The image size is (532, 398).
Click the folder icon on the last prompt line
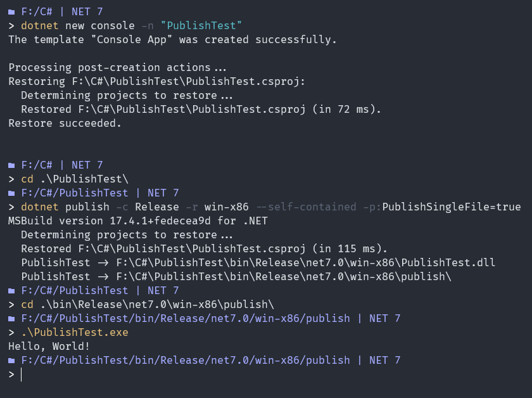click(x=11, y=360)
